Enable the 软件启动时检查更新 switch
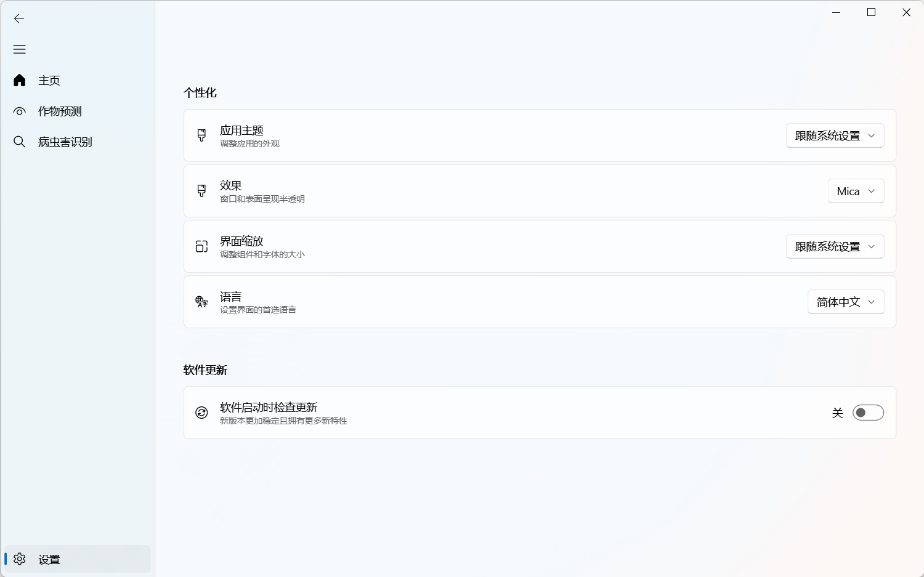 click(868, 413)
